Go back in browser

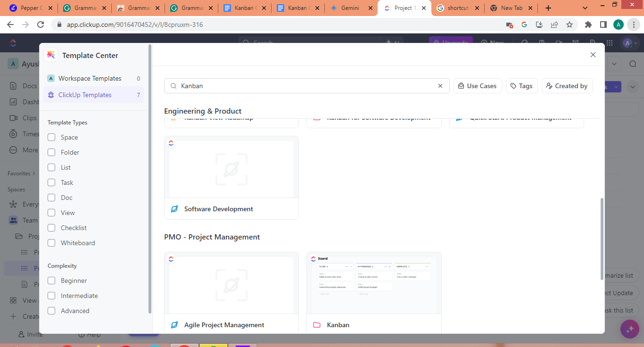pos(10,25)
